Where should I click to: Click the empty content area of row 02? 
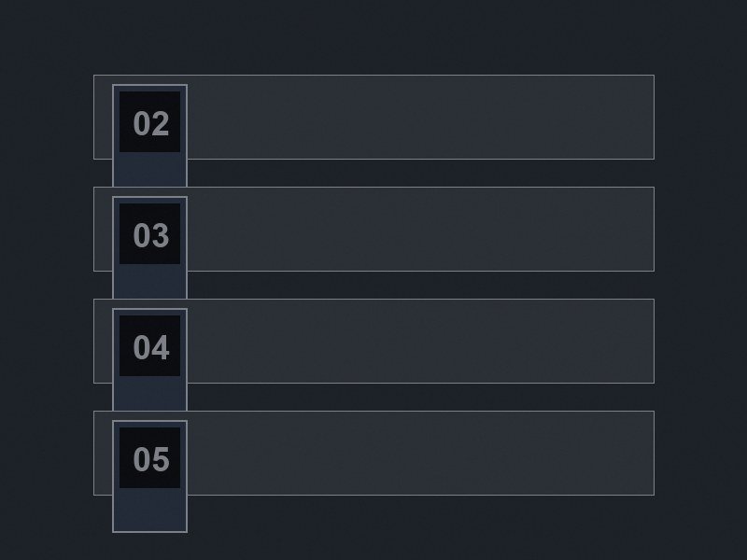(x=421, y=118)
